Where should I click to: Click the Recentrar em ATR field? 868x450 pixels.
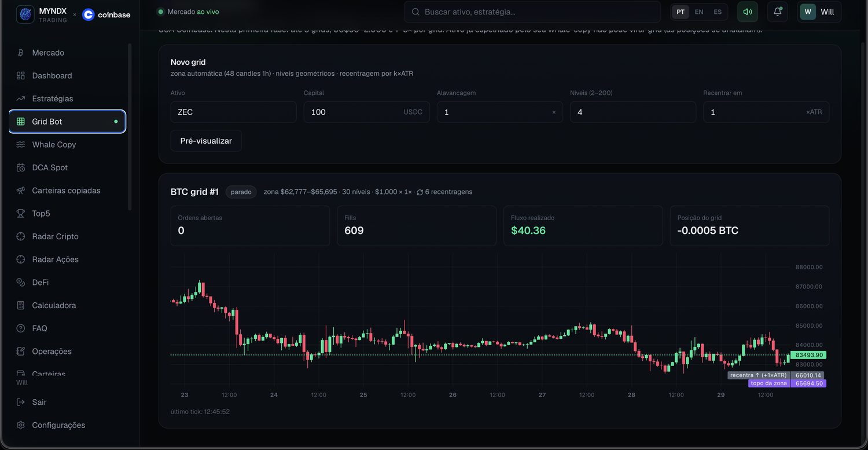click(x=766, y=112)
